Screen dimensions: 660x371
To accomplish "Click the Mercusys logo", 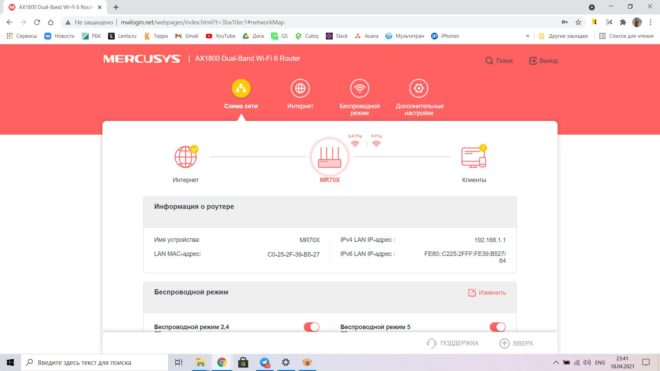I will click(142, 59).
